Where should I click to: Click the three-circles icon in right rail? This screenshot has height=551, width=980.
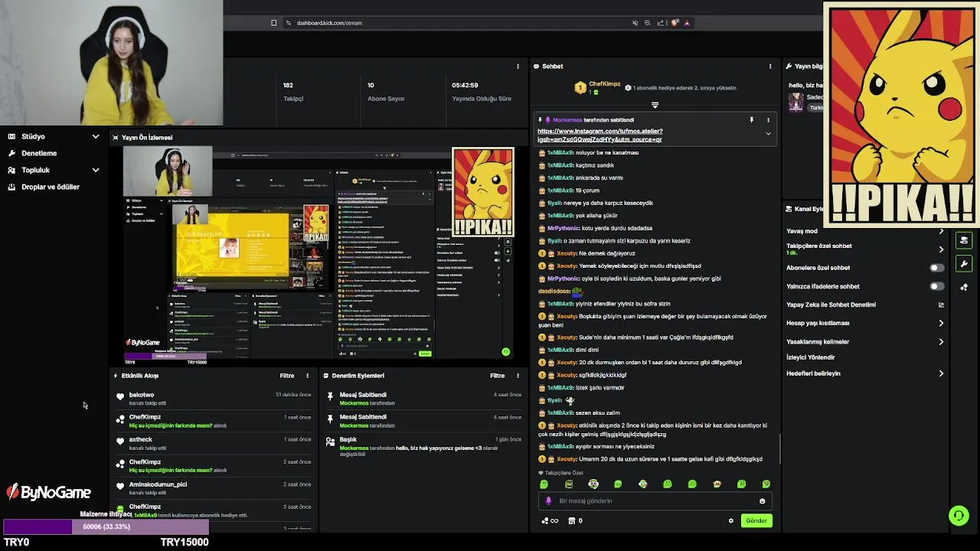[964, 288]
